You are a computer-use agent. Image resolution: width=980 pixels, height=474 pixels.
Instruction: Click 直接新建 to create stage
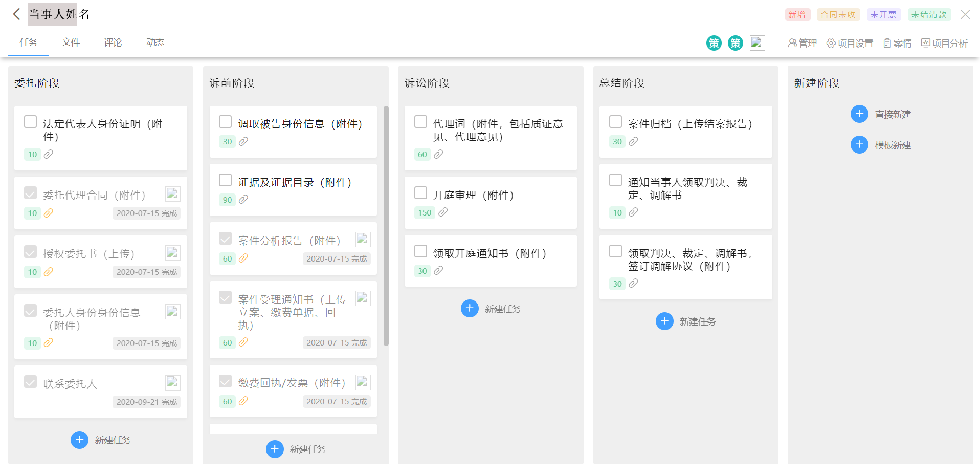pyautogui.click(x=881, y=114)
